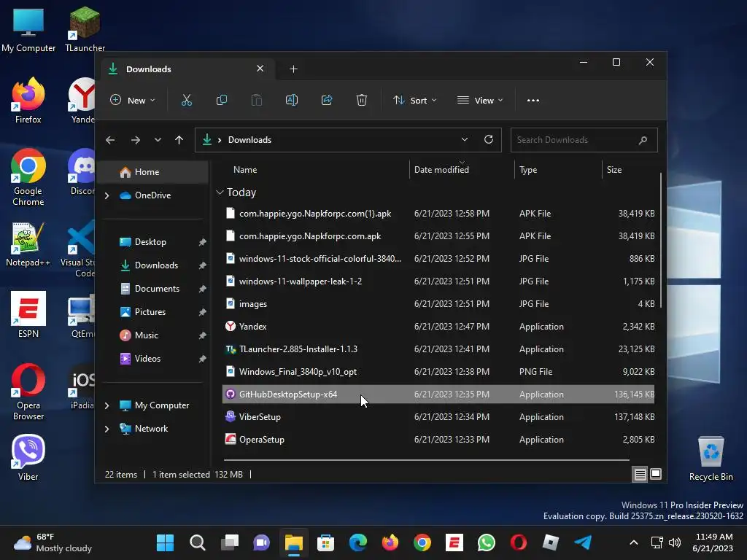The width and height of the screenshot is (747, 560).
Task: Expand My Computer in navigation pane
Action: (x=107, y=405)
